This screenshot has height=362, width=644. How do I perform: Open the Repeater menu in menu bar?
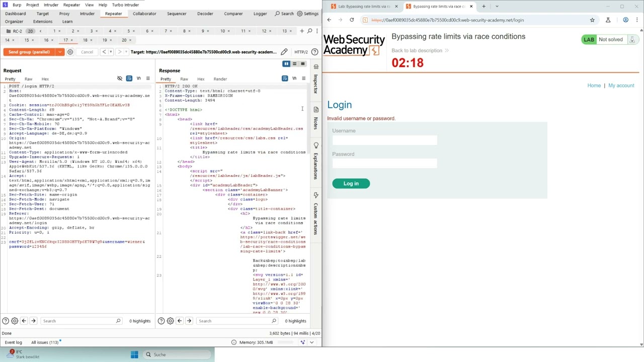pos(71,5)
